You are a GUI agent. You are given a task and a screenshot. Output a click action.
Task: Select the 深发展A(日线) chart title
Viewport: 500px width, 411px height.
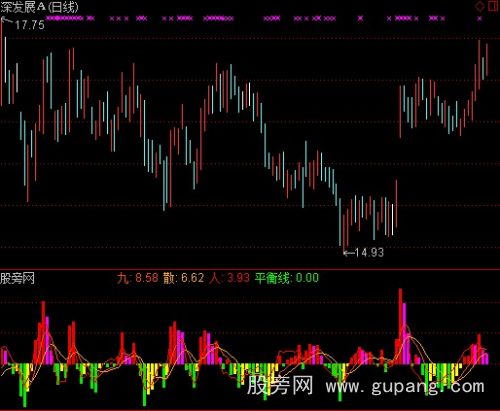(x=39, y=7)
